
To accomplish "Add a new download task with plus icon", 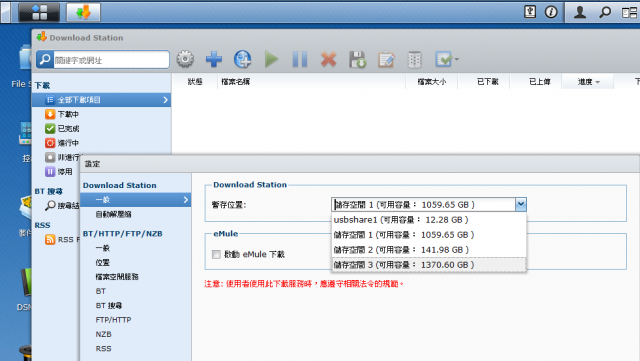I will pyautogui.click(x=214, y=59).
